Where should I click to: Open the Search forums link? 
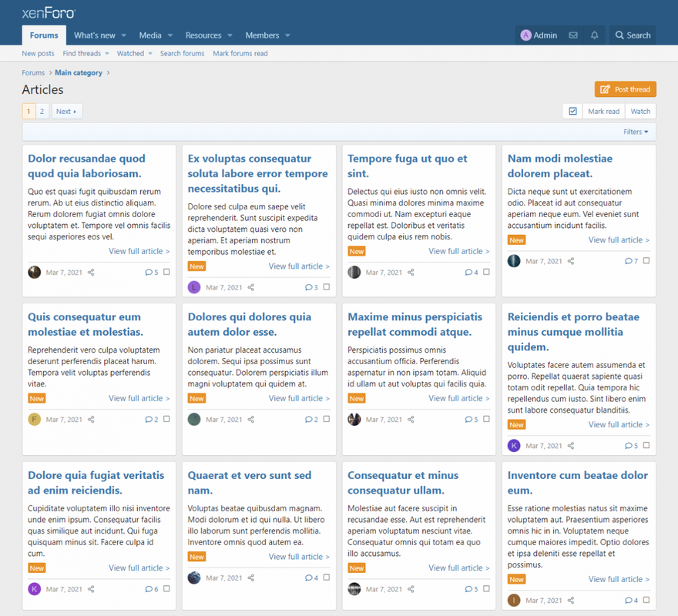182,54
